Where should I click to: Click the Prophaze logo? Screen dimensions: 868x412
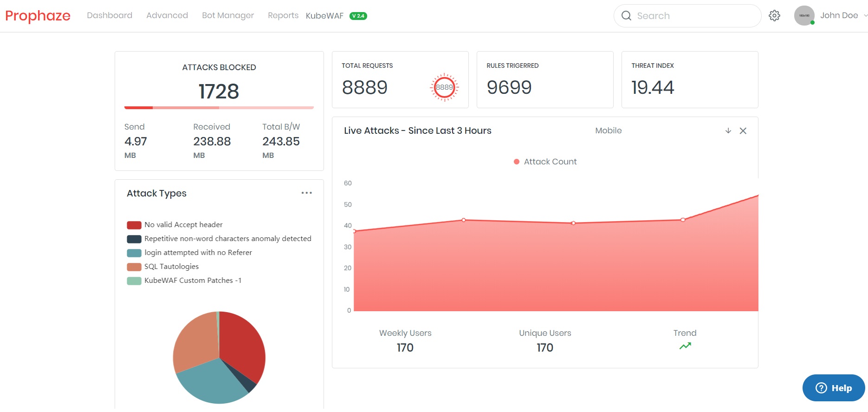38,16
